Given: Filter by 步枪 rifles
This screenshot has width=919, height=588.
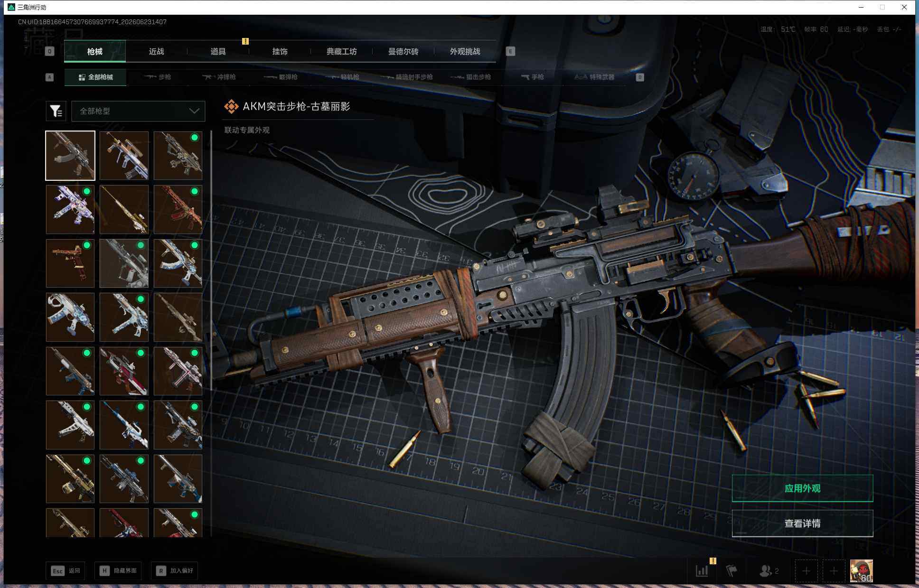Looking at the screenshot, I should click(x=158, y=77).
